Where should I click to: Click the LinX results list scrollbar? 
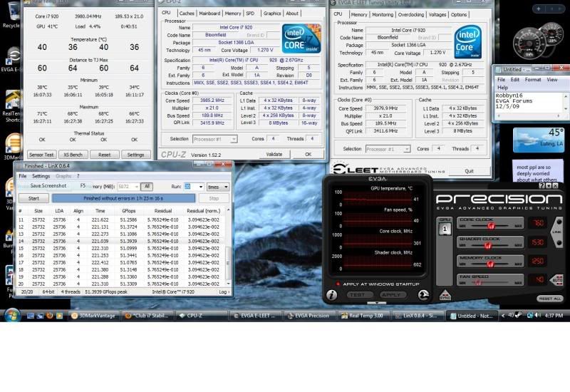(x=228, y=249)
